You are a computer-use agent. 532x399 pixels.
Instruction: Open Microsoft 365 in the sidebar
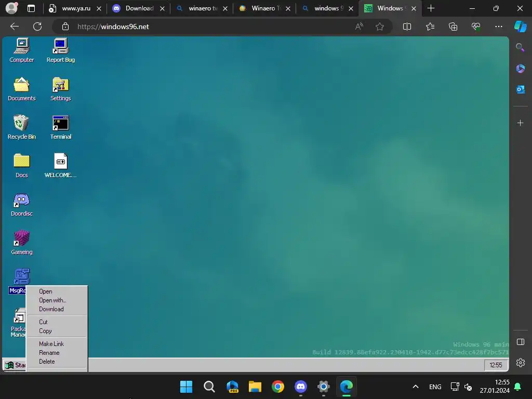point(520,69)
